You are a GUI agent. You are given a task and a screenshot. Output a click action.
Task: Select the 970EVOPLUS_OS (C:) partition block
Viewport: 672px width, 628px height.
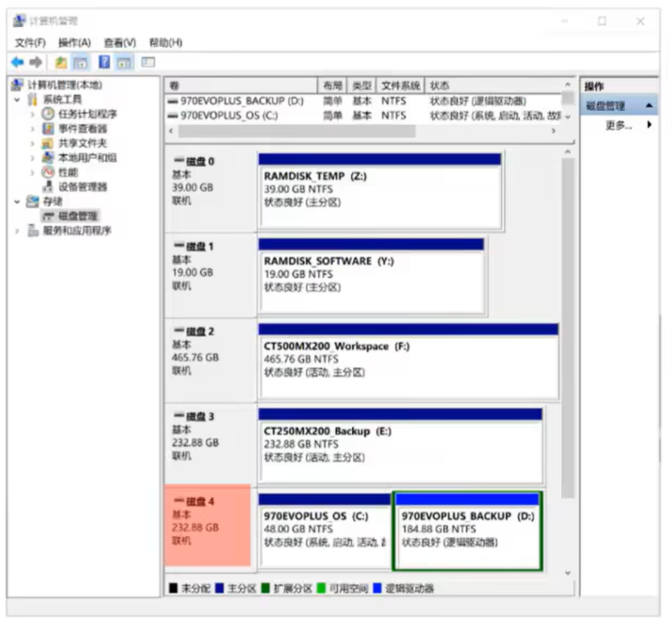pos(325,530)
